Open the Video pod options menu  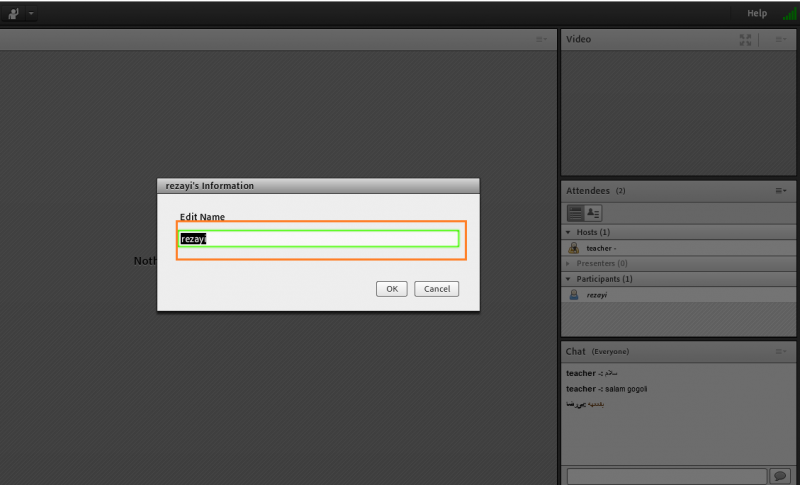point(781,40)
